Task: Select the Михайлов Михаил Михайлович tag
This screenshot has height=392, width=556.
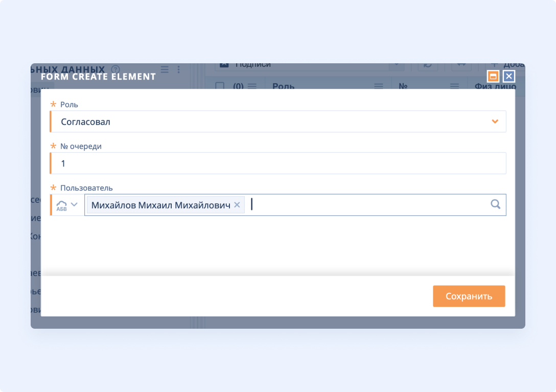Action: [160, 205]
